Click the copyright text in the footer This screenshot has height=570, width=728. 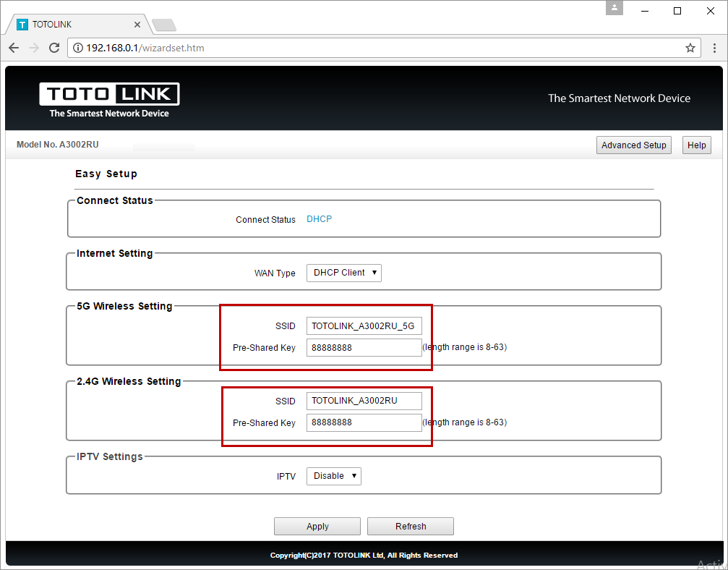(x=364, y=555)
